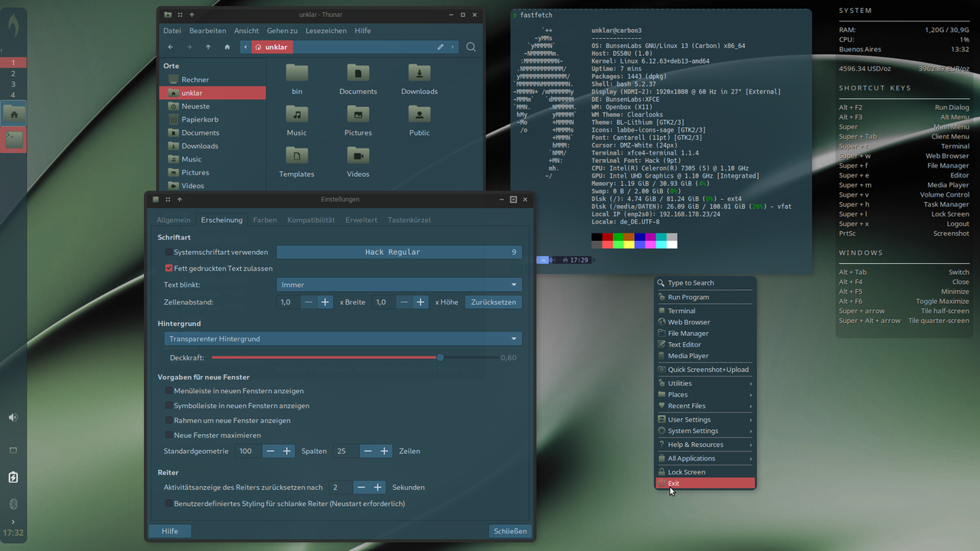Screen dimensions: 980x551
Task: Click the flame BunsenLabs menu icon
Action: click(x=14, y=26)
